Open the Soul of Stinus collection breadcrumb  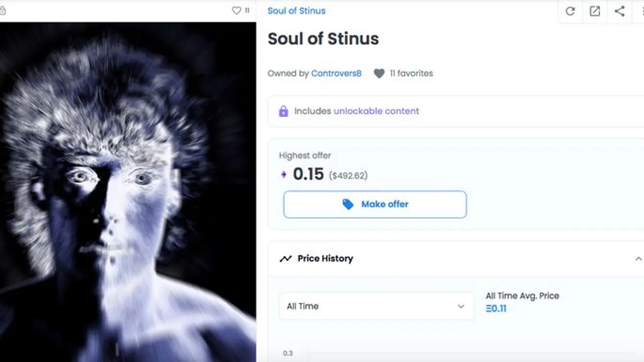tap(296, 11)
